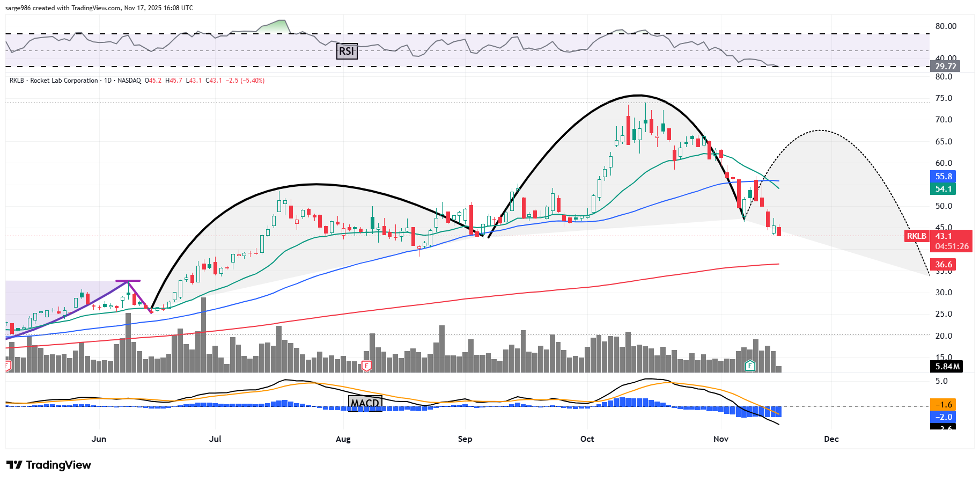This screenshot has height=481, width=980.
Task: Click the gray 29.72 RSI value label
Action: [x=945, y=67]
